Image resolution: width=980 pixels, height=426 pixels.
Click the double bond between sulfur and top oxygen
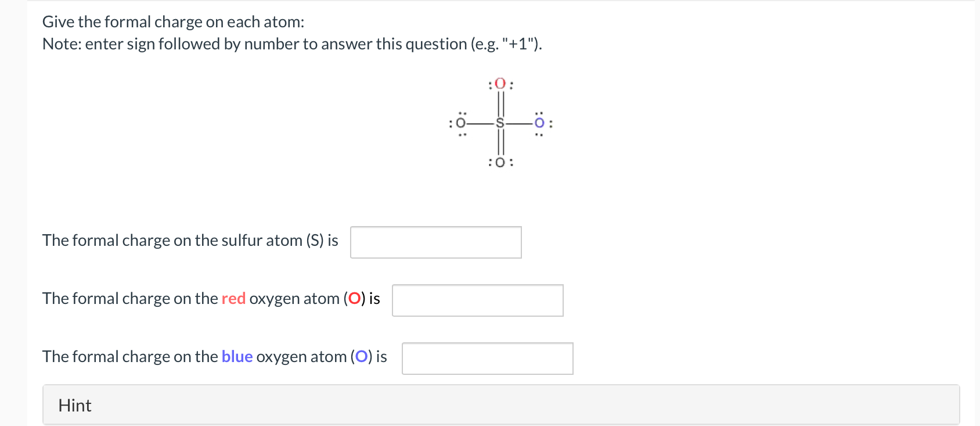tap(500, 103)
